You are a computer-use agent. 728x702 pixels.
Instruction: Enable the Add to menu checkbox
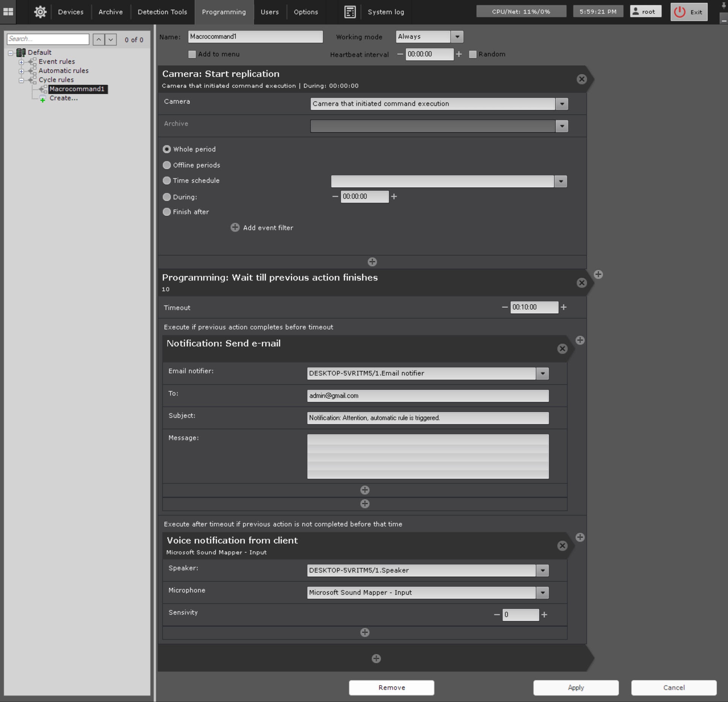(192, 54)
